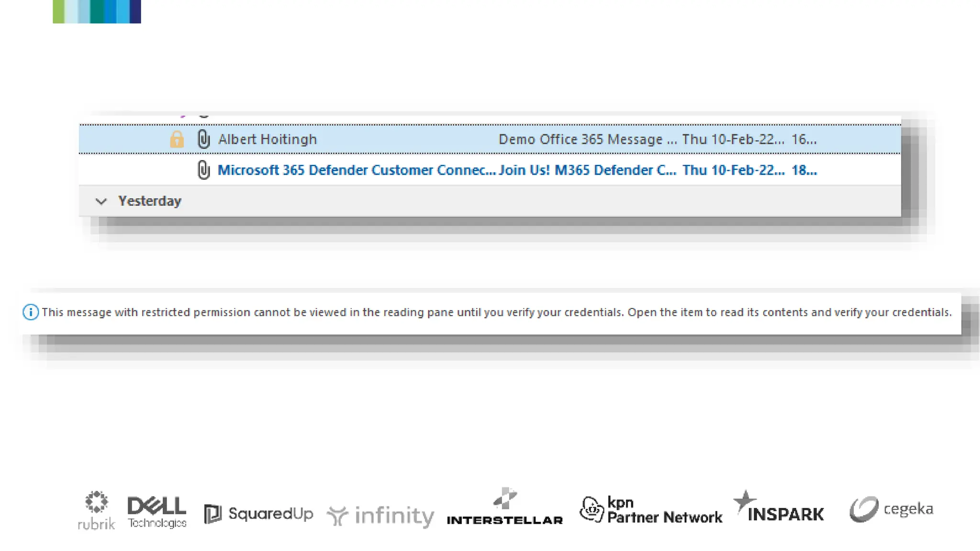Click the colored stripe banner at top left

(x=97, y=11)
